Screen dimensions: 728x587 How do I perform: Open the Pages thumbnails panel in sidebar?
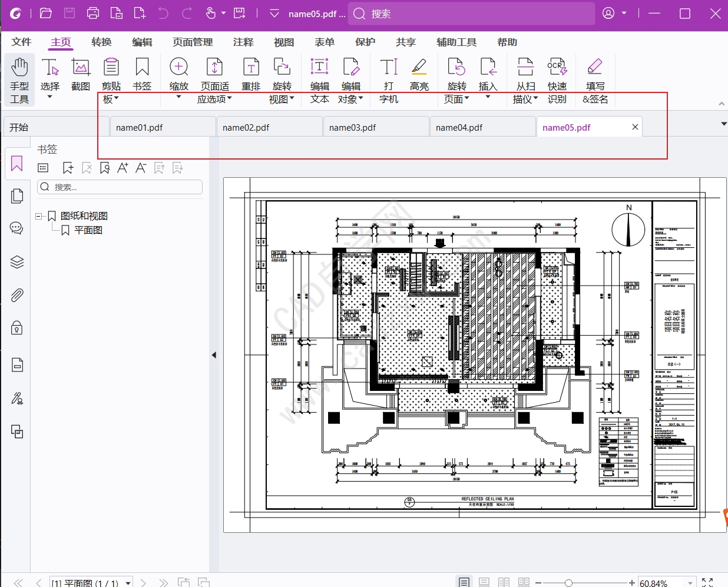[17, 196]
